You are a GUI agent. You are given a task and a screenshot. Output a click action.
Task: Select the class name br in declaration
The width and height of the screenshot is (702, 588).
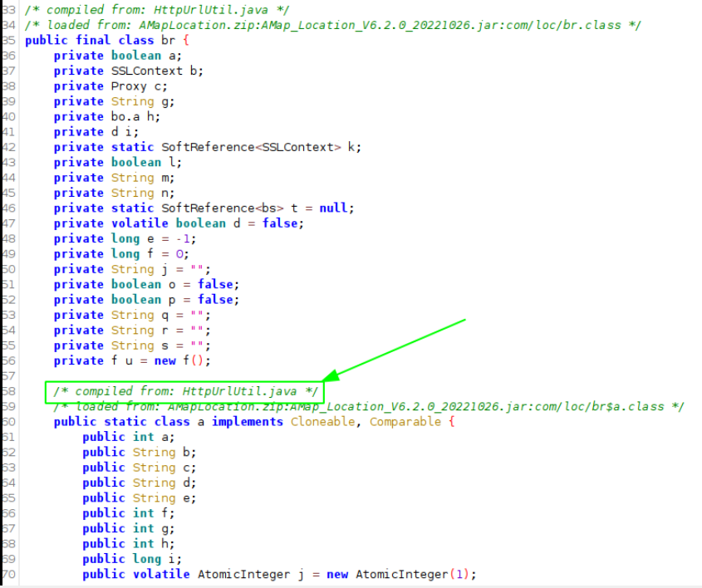click(167, 40)
